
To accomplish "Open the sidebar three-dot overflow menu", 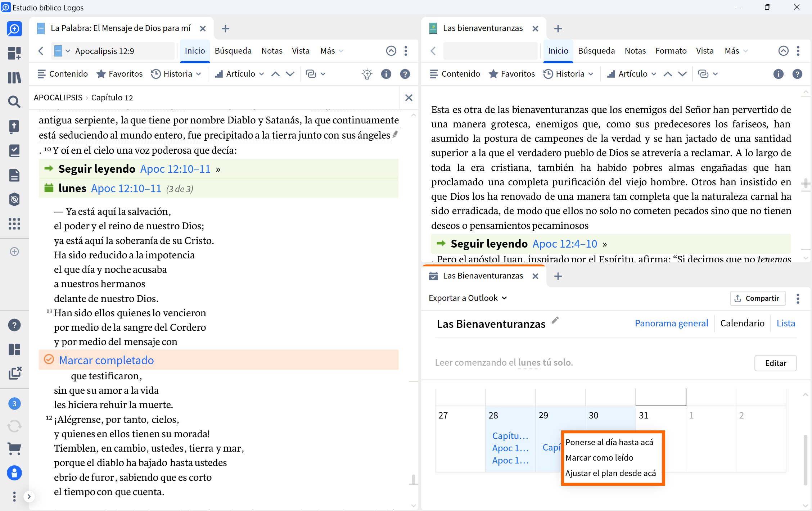I will [14, 497].
